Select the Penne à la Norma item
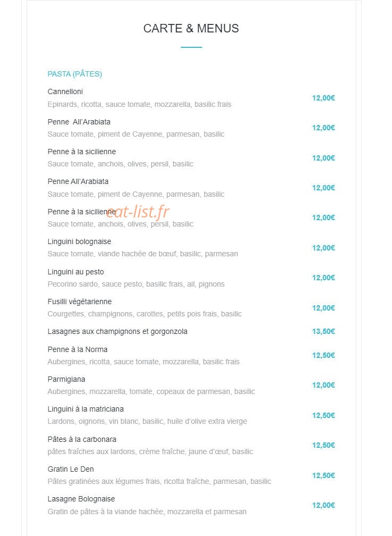Viewport: 392px width, 536px height. click(77, 349)
